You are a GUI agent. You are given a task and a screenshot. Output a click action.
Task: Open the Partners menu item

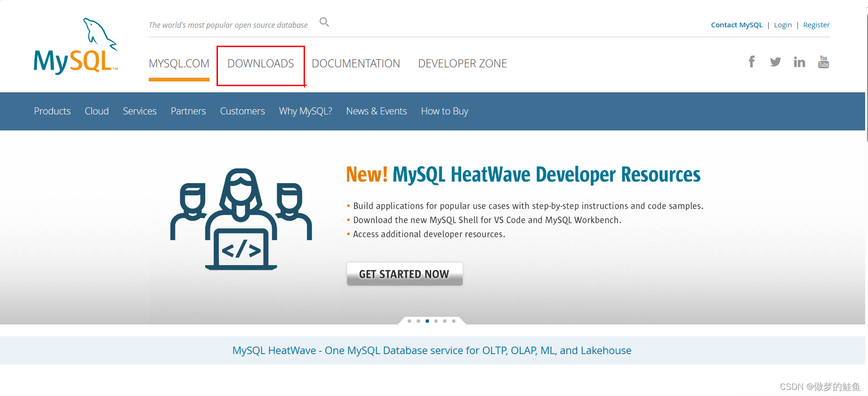[x=188, y=111]
